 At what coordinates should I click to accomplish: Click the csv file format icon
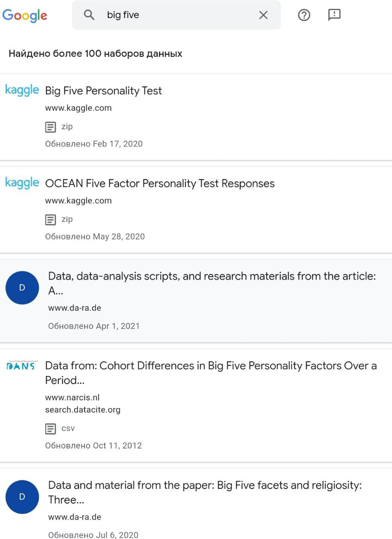coord(50,429)
